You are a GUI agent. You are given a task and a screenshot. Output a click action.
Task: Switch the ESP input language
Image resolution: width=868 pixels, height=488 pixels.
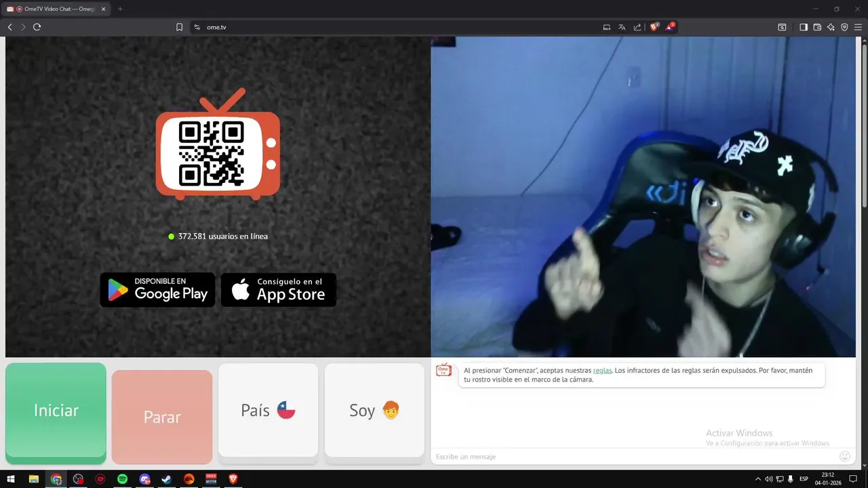click(804, 479)
